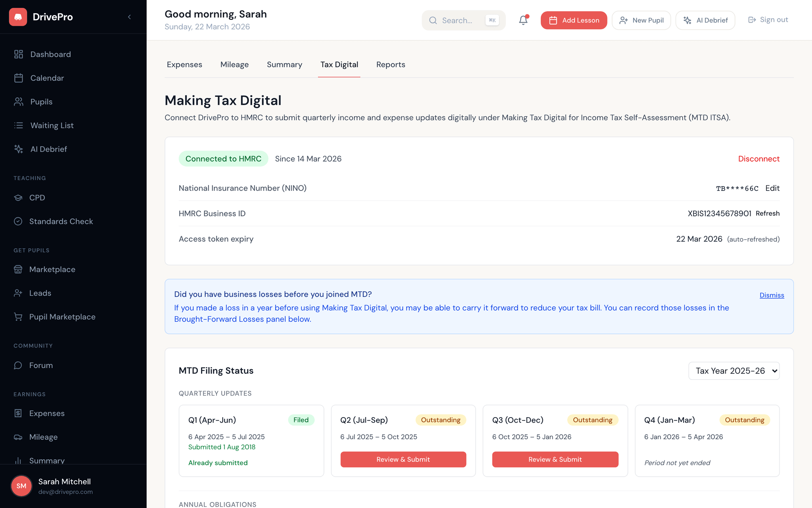Click the notification bell
Screen dimensions: 812x508
(523, 20)
